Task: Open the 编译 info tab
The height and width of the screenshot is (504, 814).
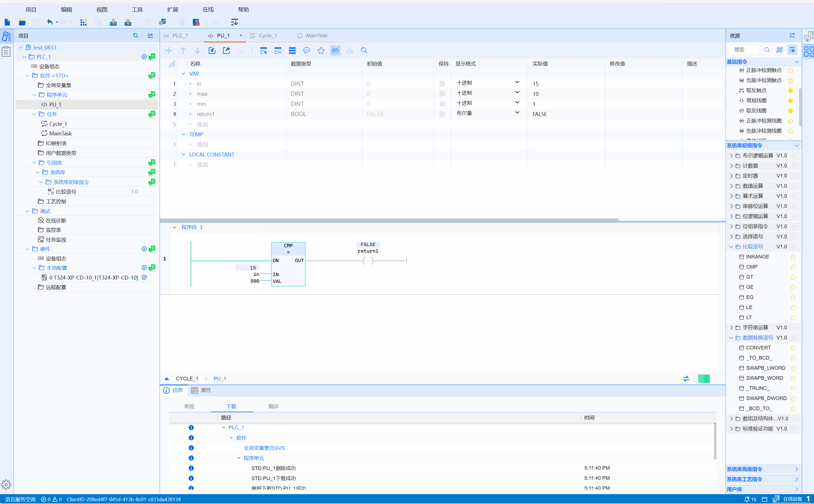Action: coord(273,406)
